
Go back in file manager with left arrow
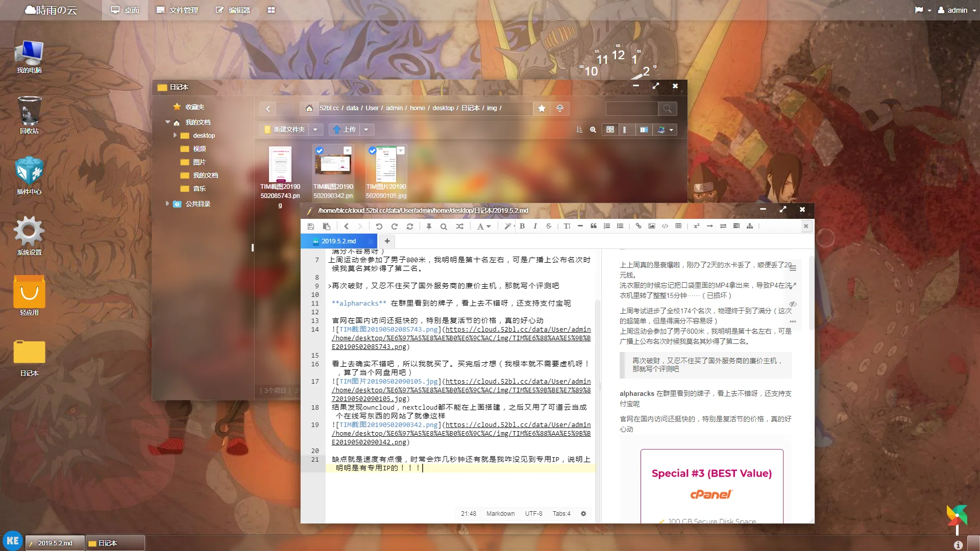click(268, 109)
